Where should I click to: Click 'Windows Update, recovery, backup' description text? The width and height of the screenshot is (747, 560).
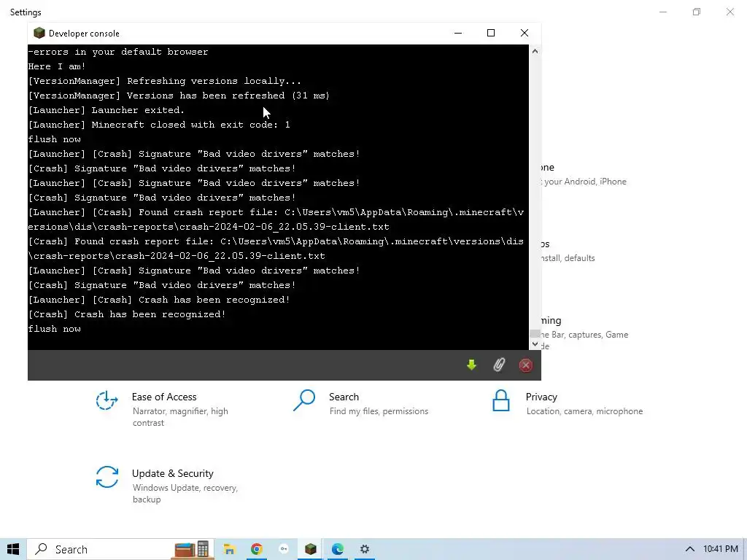[x=185, y=494]
